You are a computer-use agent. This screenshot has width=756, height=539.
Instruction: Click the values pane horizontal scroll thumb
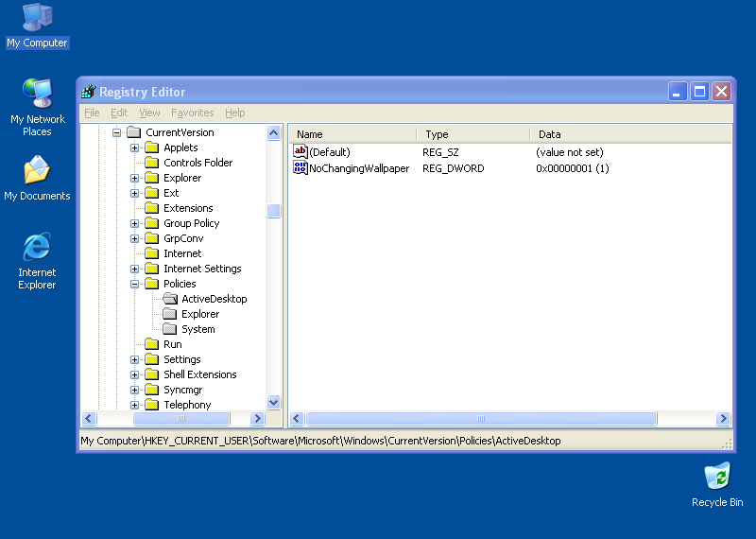pyautogui.click(x=481, y=418)
